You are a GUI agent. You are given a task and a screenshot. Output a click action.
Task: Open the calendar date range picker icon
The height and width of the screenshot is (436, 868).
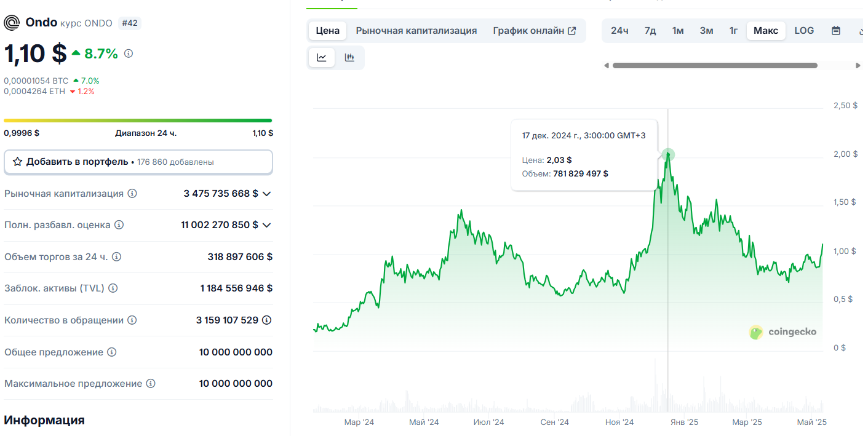(x=836, y=30)
